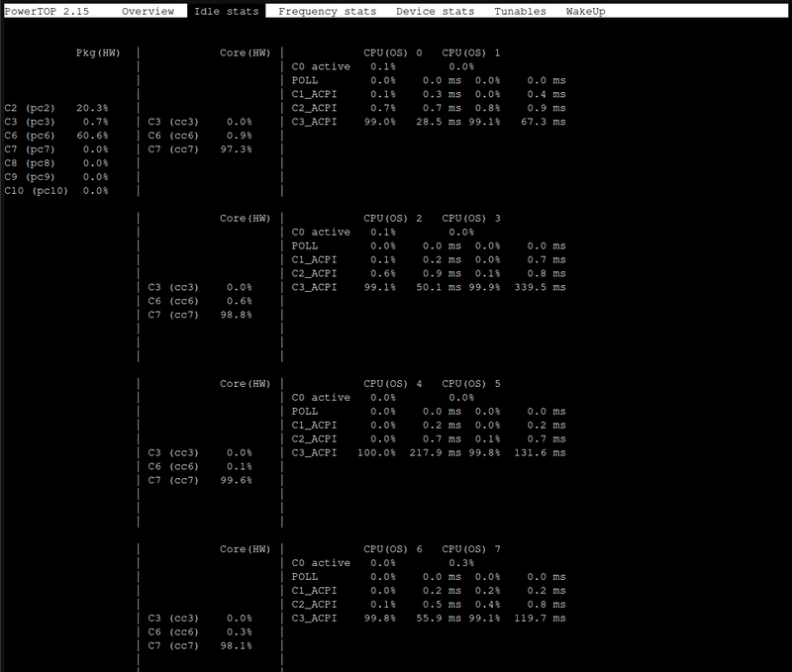Click the 0.7% C2_ACPI value for CPU 0
Viewport: 792px width, 672px height.
point(383,108)
